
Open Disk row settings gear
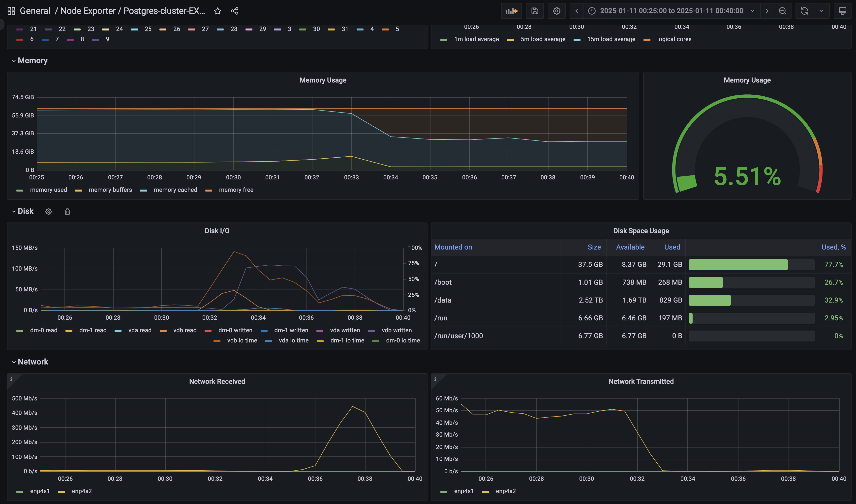click(x=49, y=212)
